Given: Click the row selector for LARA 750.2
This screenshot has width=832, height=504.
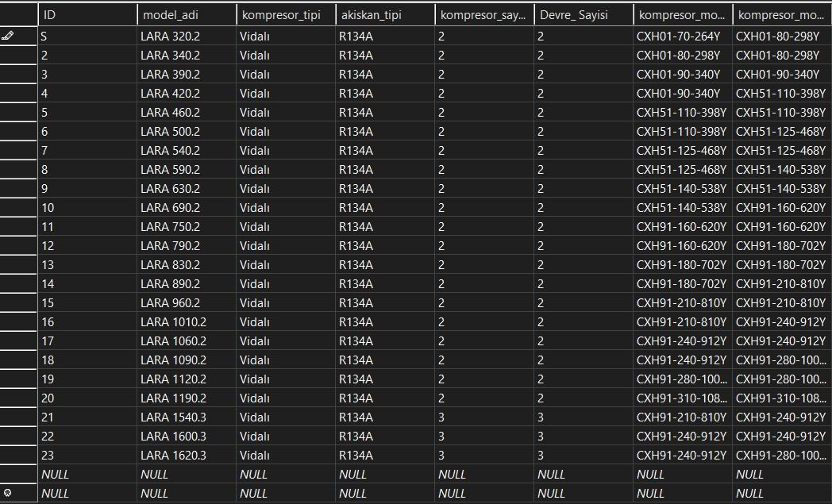Looking at the screenshot, I should [x=18, y=227].
